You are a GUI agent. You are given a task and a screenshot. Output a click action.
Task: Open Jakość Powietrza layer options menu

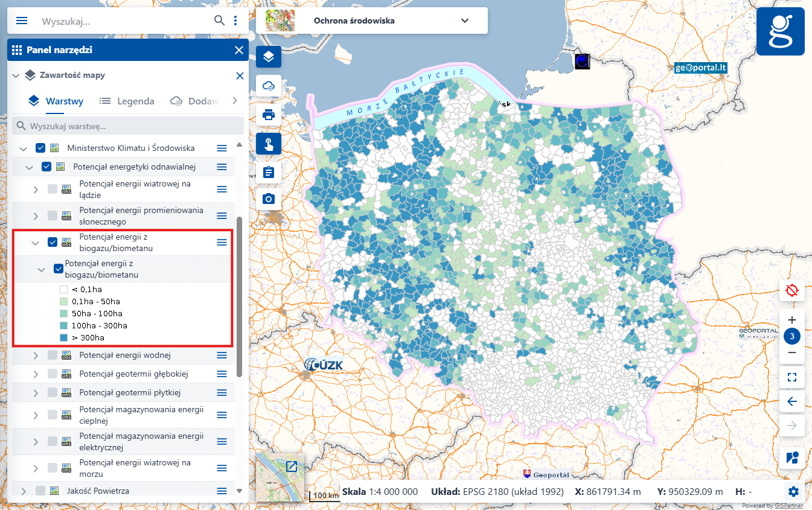[221, 490]
